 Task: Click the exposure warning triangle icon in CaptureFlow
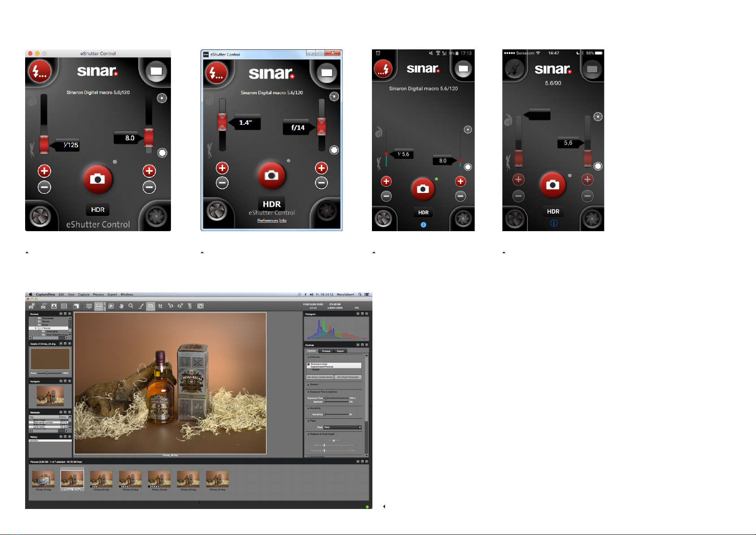[54, 306]
